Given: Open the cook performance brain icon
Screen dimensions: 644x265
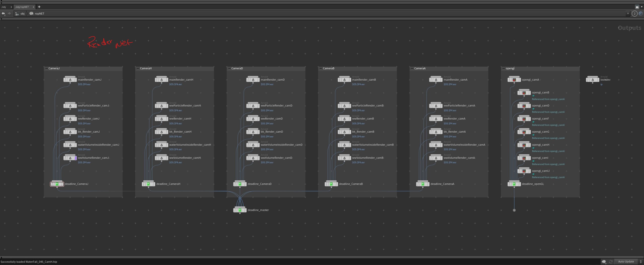Looking at the screenshot, I should [x=604, y=261].
